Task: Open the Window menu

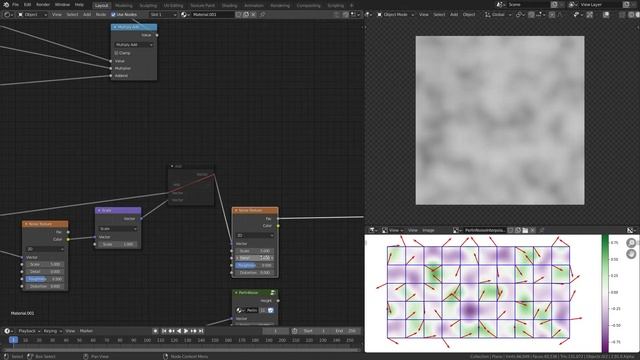Action: (x=62, y=4)
